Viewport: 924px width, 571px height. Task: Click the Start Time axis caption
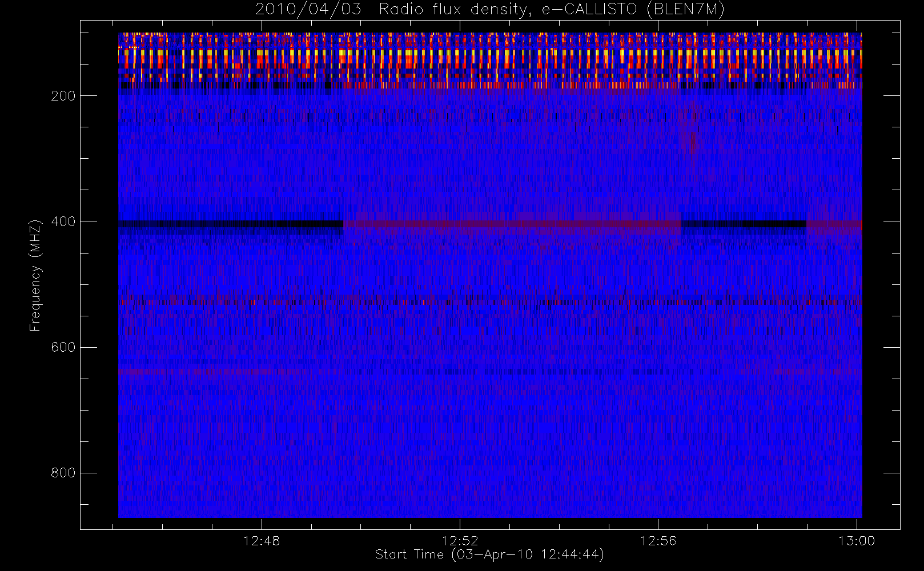tap(489, 554)
